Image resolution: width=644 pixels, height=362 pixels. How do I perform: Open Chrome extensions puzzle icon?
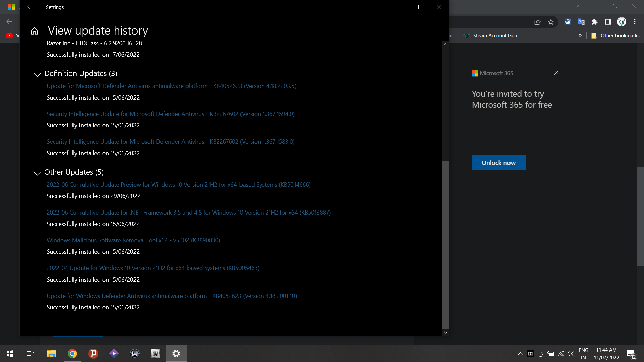coord(594,22)
